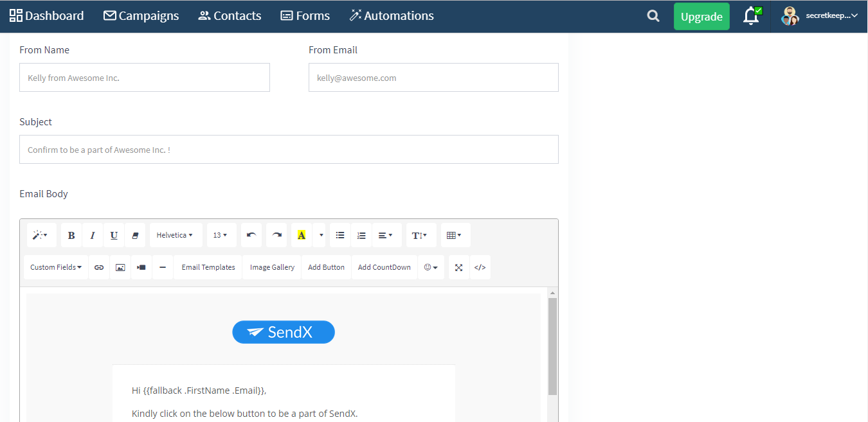Focus the Subject field
Screen dimensions: 868x422
tap(289, 150)
